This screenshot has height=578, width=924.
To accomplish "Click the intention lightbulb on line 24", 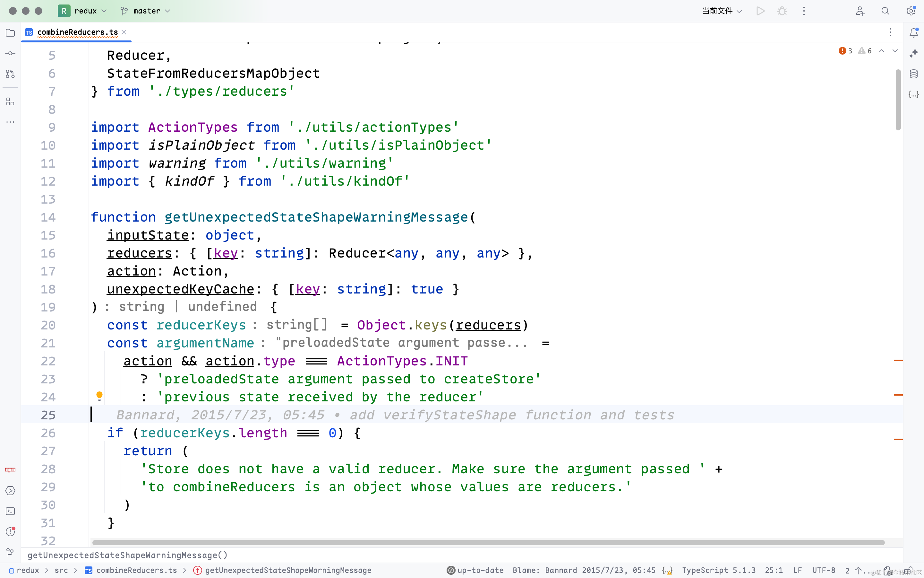I will point(99,396).
